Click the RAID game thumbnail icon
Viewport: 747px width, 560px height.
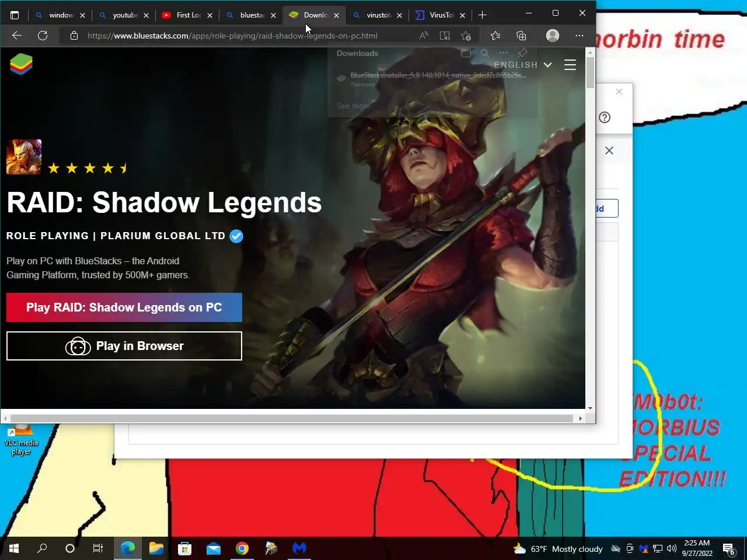click(x=24, y=157)
